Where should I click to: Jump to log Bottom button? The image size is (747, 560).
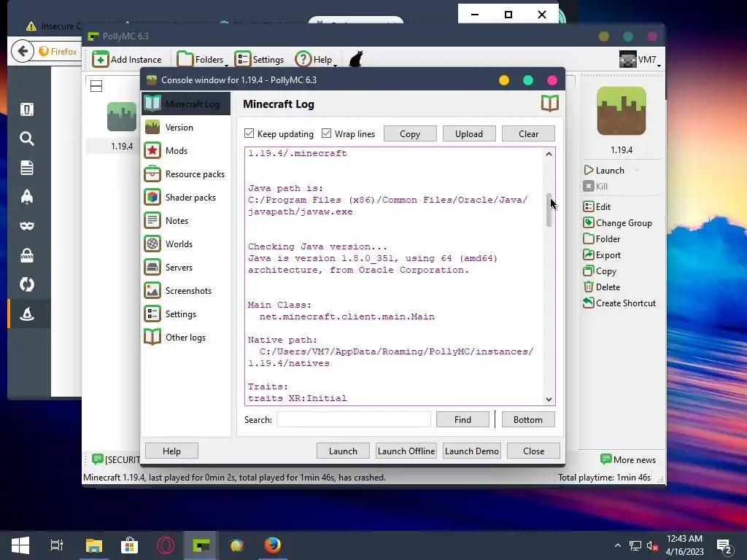[x=528, y=419]
